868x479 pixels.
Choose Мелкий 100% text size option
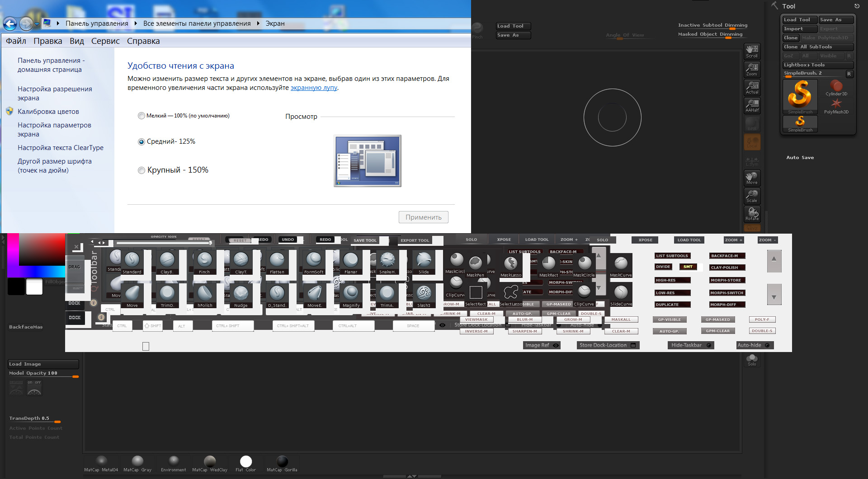(142, 116)
